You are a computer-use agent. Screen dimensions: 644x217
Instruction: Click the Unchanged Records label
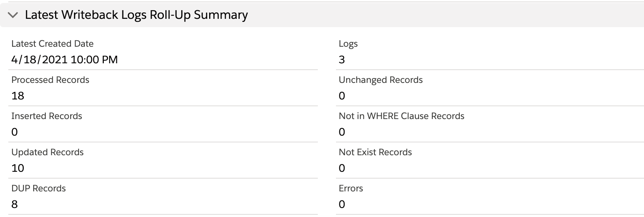(381, 80)
